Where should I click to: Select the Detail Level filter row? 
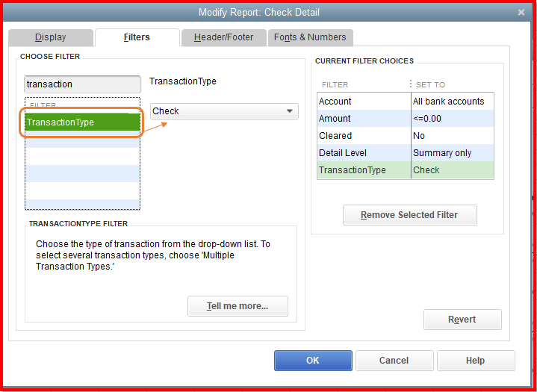click(406, 152)
